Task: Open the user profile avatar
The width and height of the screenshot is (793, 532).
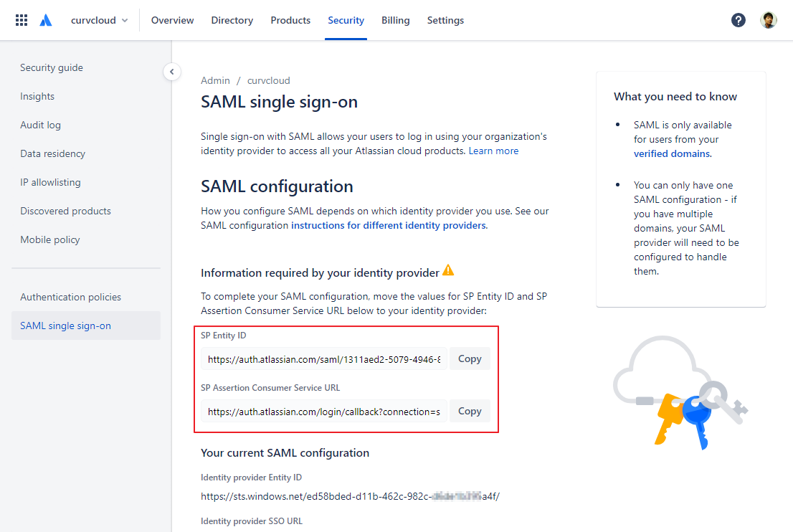Action: click(768, 20)
